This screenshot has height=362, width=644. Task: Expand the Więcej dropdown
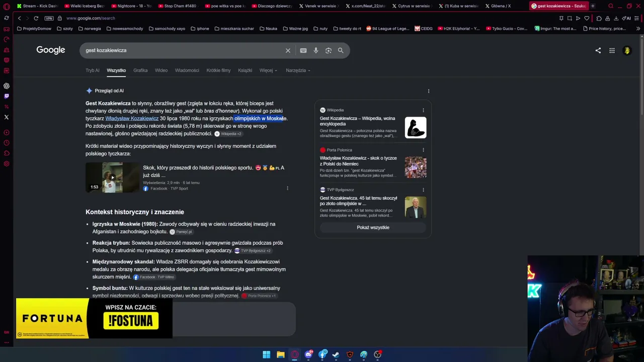pos(268,70)
